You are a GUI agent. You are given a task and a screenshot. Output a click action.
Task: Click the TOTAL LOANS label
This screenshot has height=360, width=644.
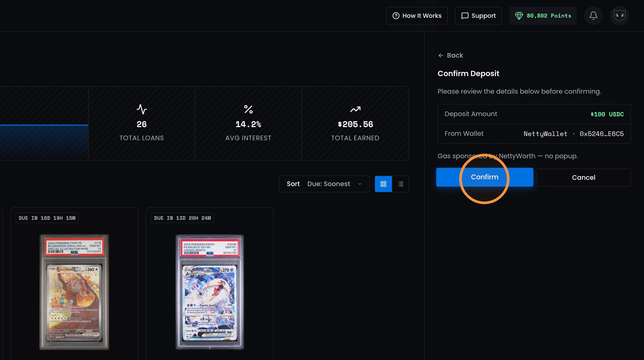(x=142, y=138)
